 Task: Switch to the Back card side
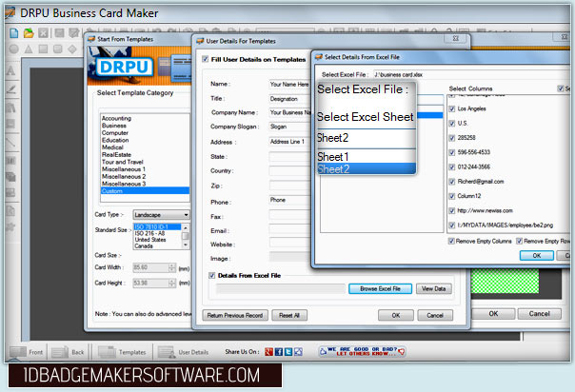[69, 352]
